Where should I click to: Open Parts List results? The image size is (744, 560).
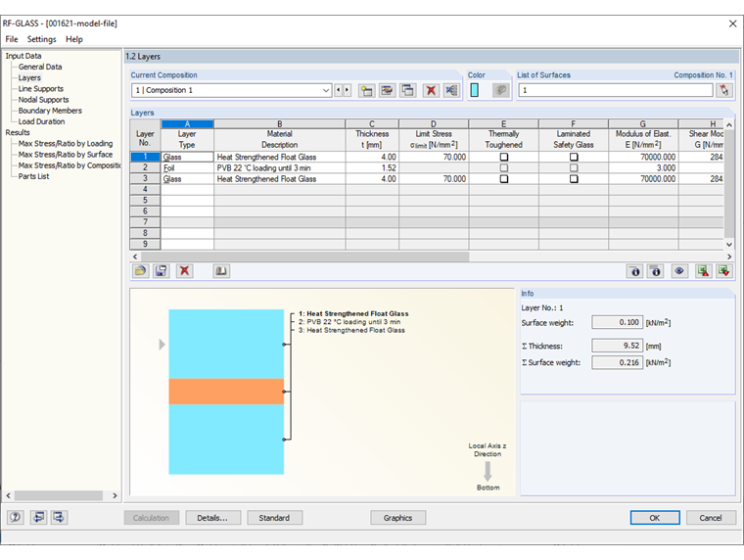pos(33,176)
